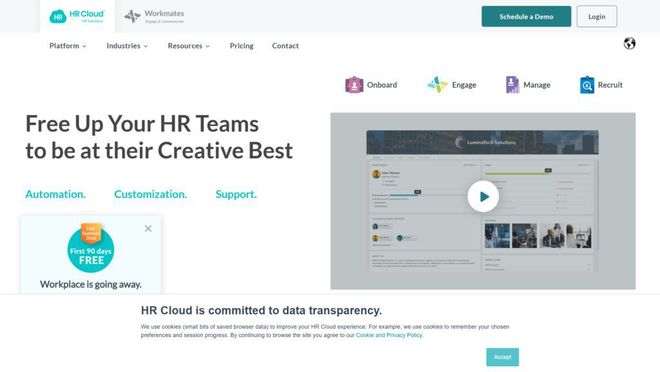Open the Recruit search icon
The height and width of the screenshot is (372, 660).
click(587, 85)
